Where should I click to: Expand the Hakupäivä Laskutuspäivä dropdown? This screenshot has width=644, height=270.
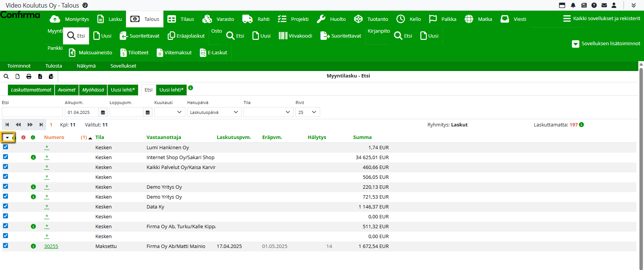tap(214, 112)
